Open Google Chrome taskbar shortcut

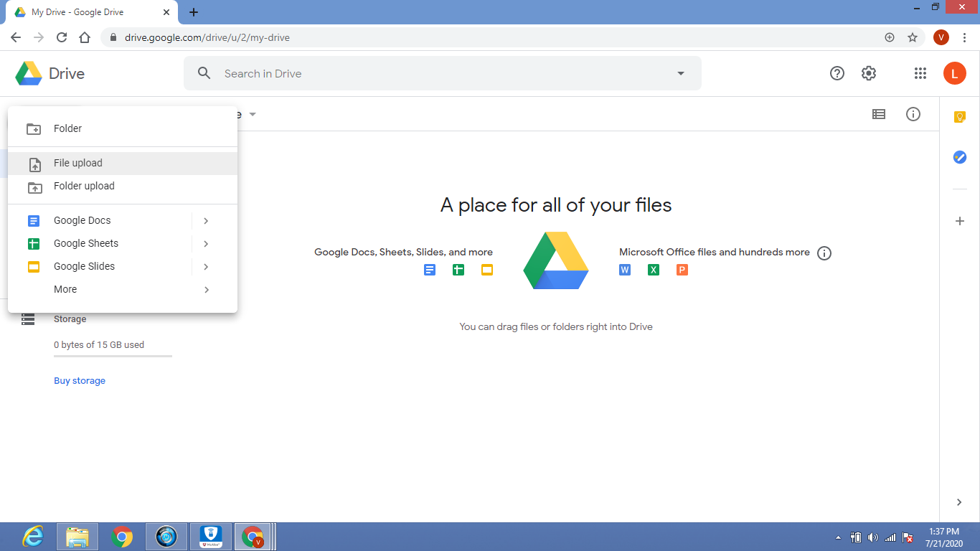[123, 537]
